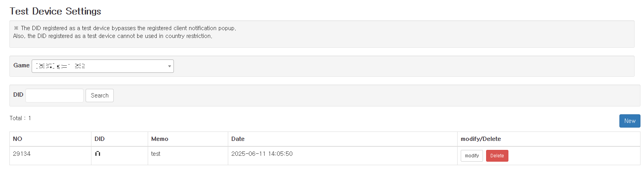This screenshot has width=644, height=173.
Task: Delete the test device entry
Action: coord(497,156)
